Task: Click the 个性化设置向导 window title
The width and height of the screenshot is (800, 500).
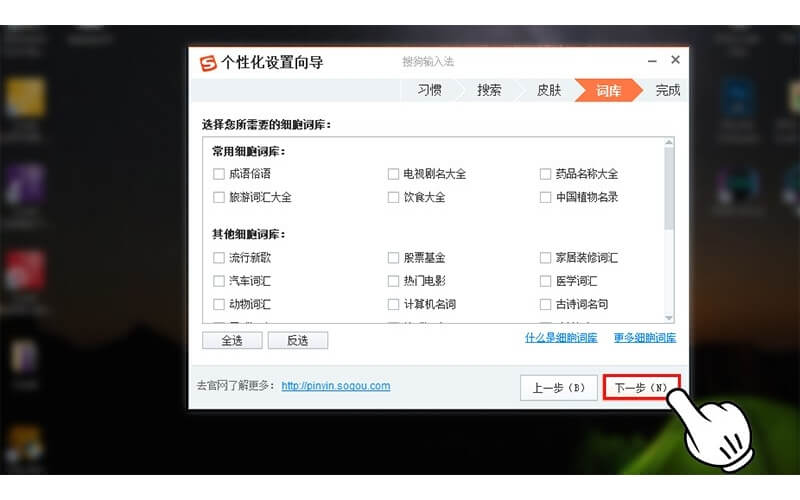Action: [272, 63]
